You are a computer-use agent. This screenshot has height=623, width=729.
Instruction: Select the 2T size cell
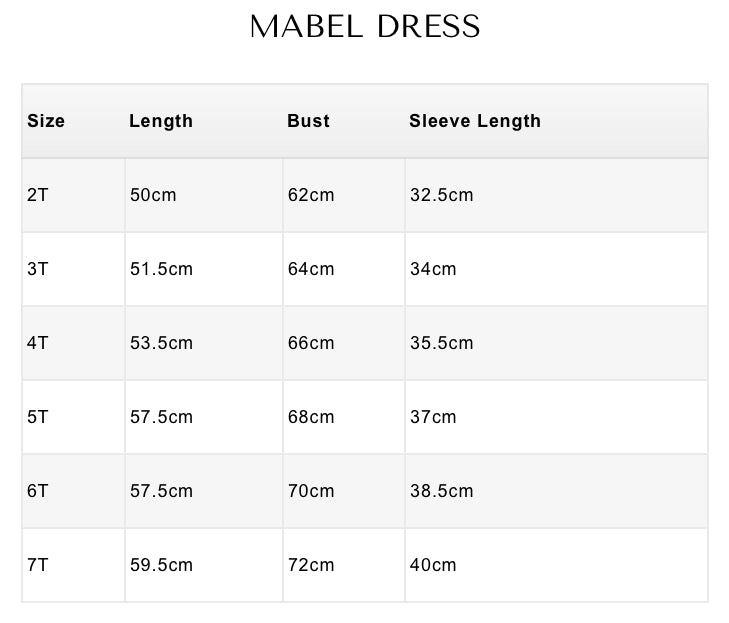pyautogui.click(x=38, y=195)
